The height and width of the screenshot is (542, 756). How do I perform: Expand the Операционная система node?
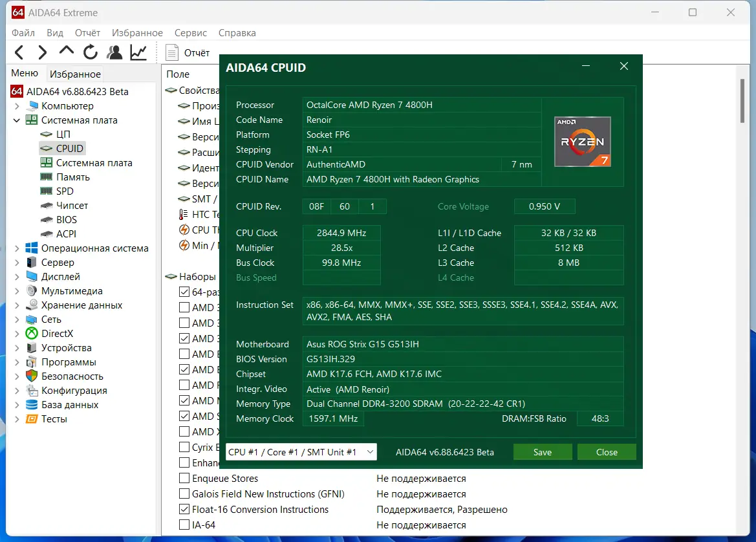tap(17, 248)
